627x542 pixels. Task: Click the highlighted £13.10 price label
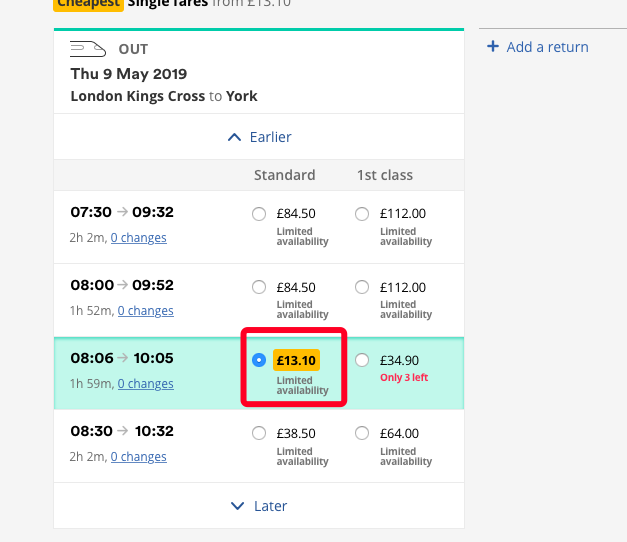tap(296, 360)
